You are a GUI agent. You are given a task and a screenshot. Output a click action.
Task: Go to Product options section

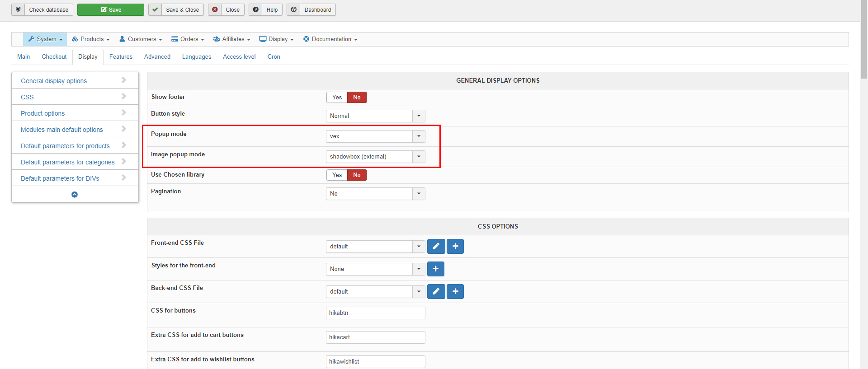tap(42, 113)
